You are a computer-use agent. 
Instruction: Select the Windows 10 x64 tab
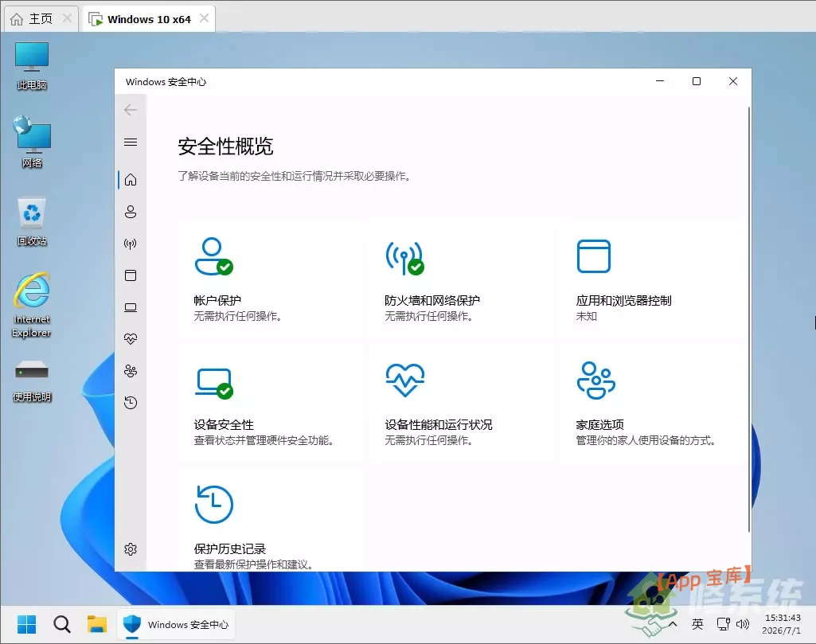coord(149,19)
